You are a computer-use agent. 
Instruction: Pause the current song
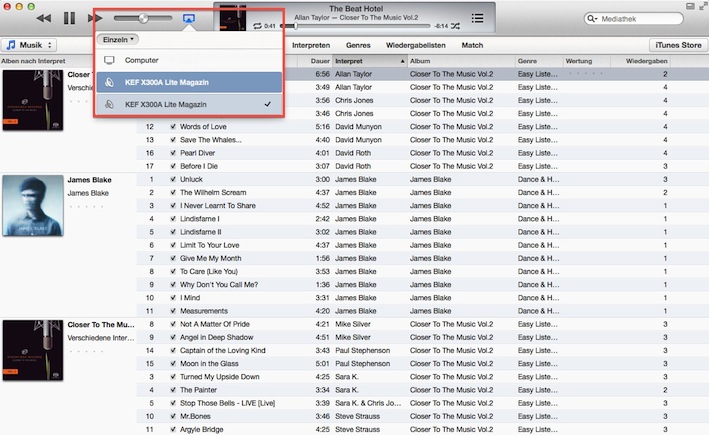69,18
